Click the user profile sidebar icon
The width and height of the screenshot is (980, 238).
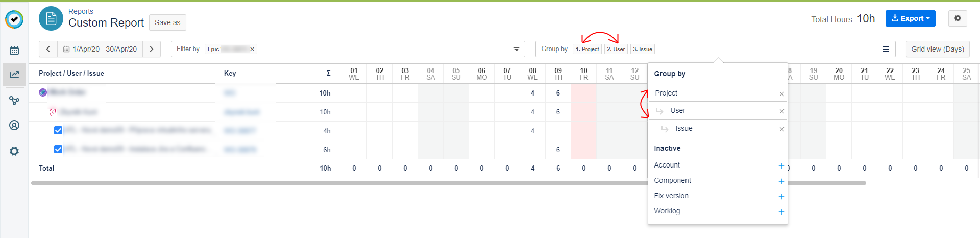pos(14,125)
